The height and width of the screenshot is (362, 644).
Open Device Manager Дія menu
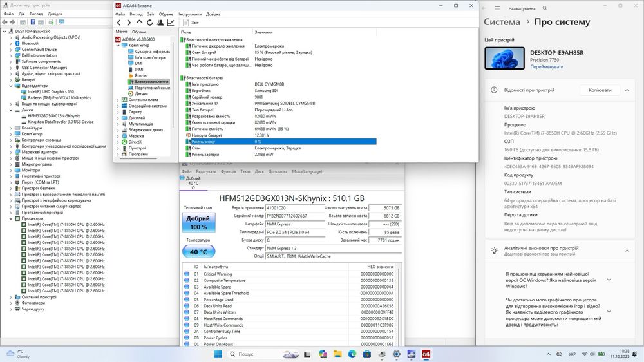[x=21, y=14]
